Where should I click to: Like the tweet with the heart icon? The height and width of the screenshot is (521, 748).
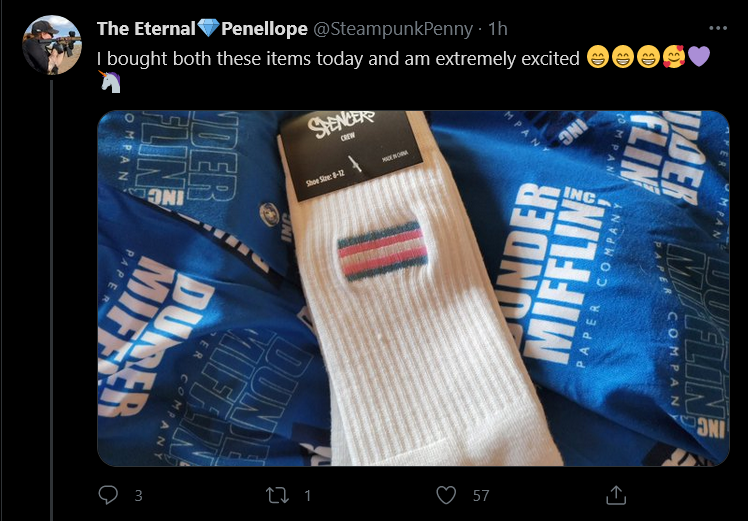pos(446,495)
